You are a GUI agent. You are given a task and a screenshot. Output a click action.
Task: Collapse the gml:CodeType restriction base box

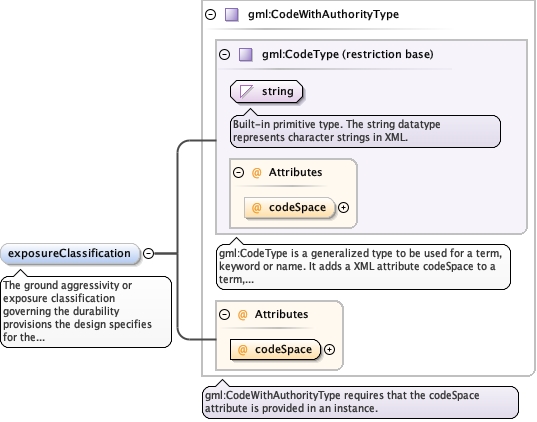tap(224, 54)
